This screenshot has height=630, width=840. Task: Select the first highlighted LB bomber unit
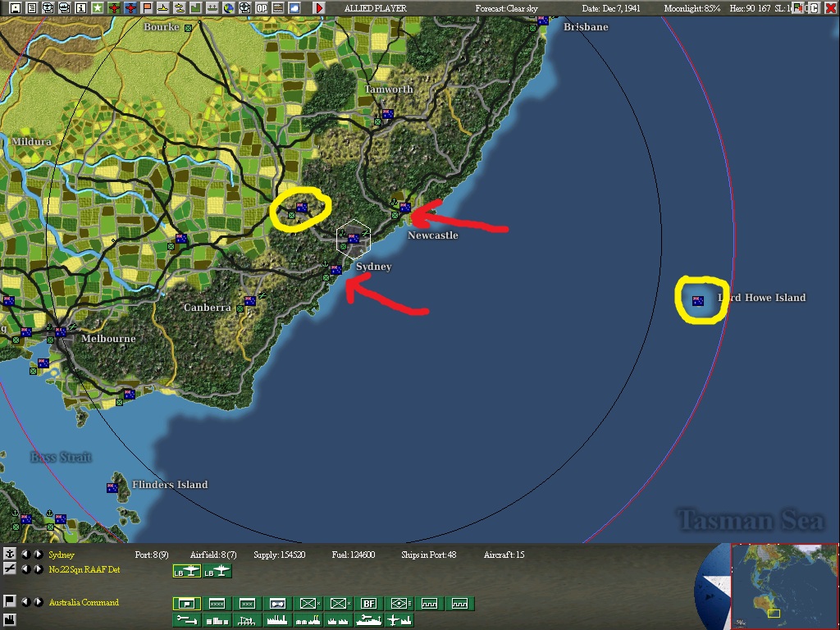coord(187,572)
